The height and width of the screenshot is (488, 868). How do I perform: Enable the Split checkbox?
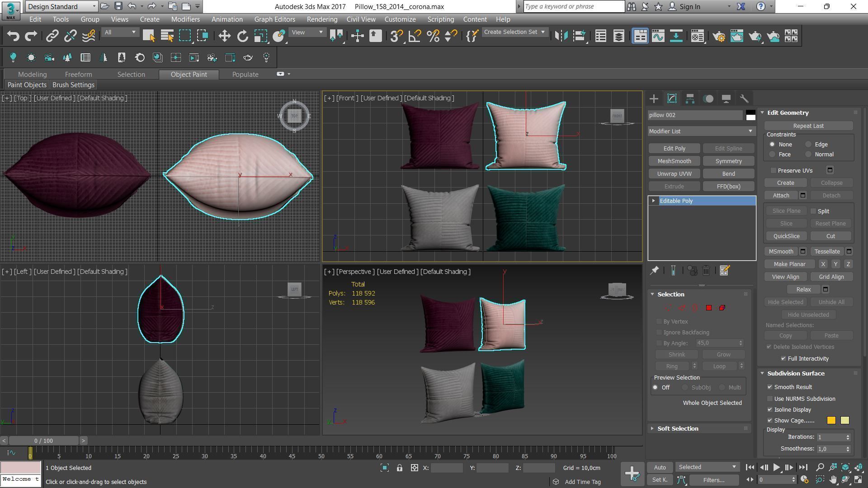tap(813, 211)
